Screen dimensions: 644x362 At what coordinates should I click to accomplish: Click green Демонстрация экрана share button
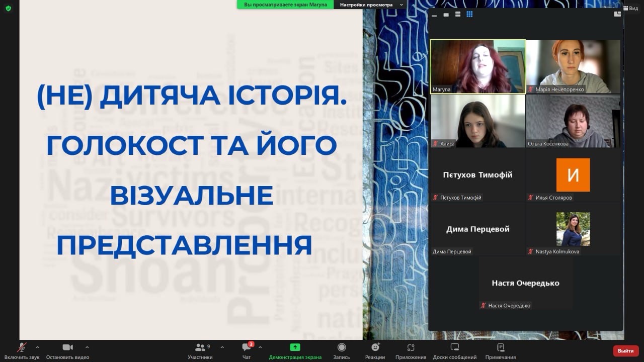click(x=295, y=348)
